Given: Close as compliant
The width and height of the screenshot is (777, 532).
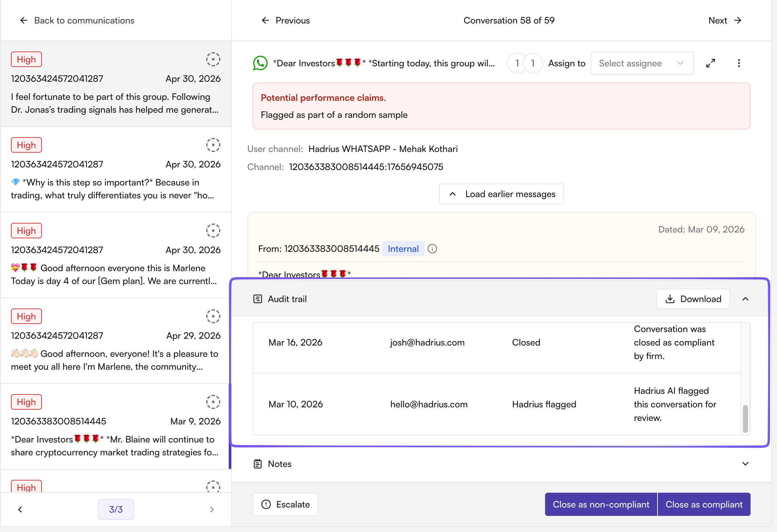Looking at the screenshot, I should 704,504.
